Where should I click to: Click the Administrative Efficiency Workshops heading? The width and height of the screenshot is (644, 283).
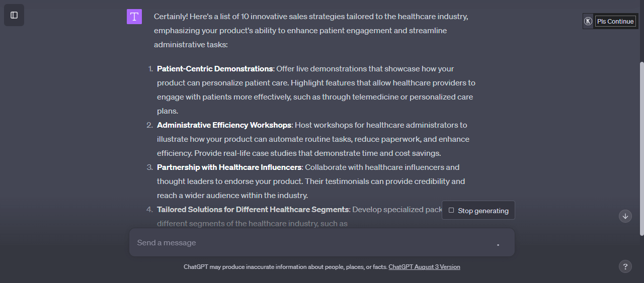[224, 125]
